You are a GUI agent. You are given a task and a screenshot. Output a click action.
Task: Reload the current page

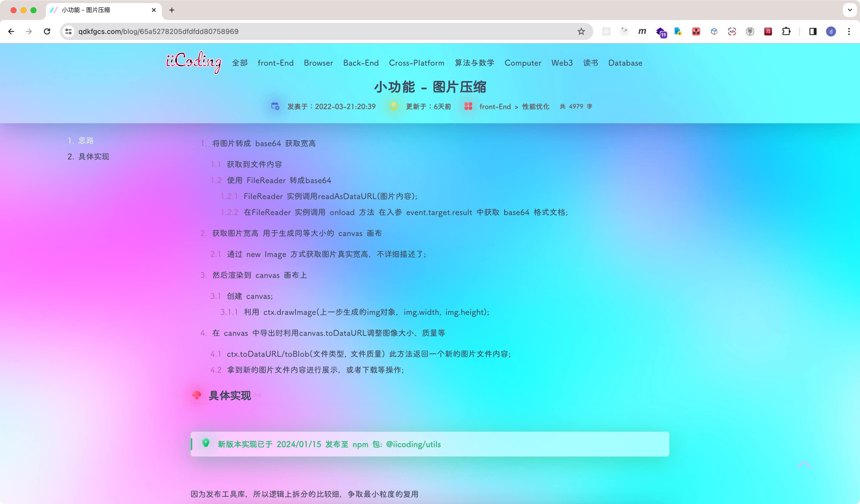pos(47,31)
